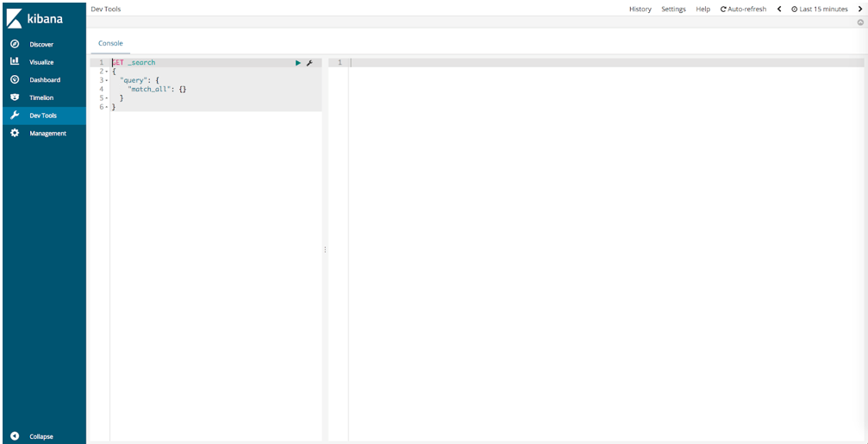Image resolution: width=868 pixels, height=444 pixels.
Task: Toggle fold arrow at line 6
Action: pyautogui.click(x=106, y=108)
